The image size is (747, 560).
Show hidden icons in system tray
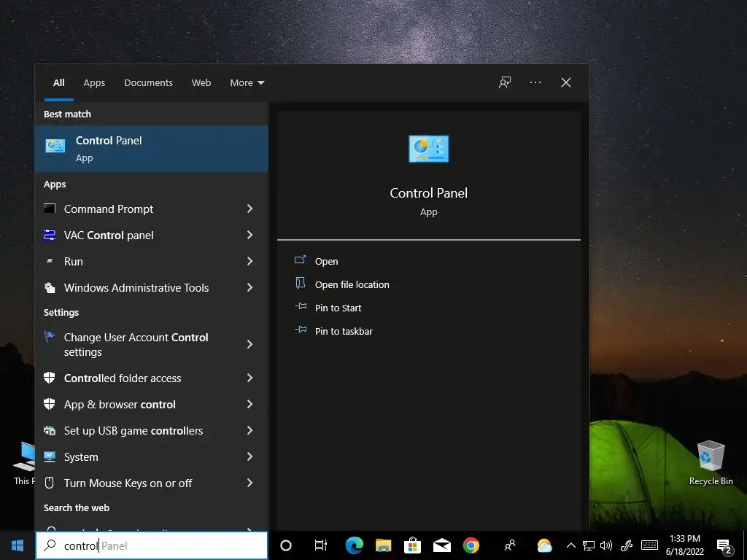[570, 545]
